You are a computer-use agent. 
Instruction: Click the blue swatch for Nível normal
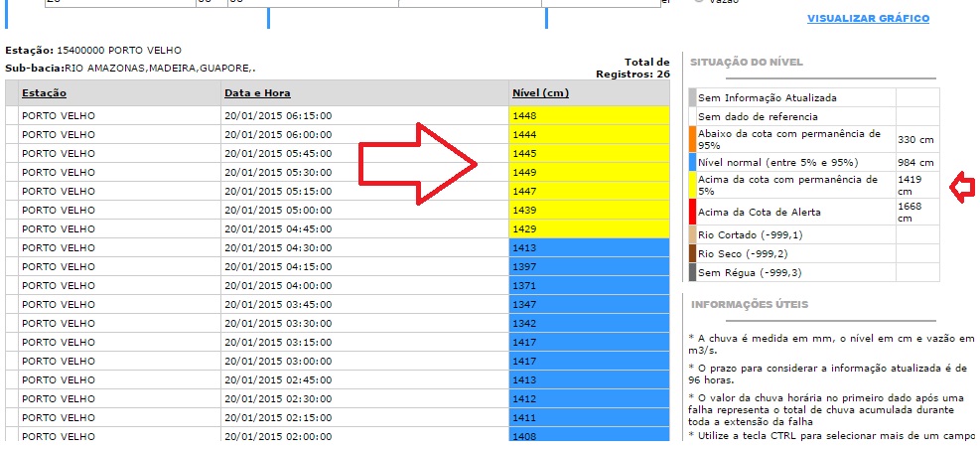tap(692, 162)
